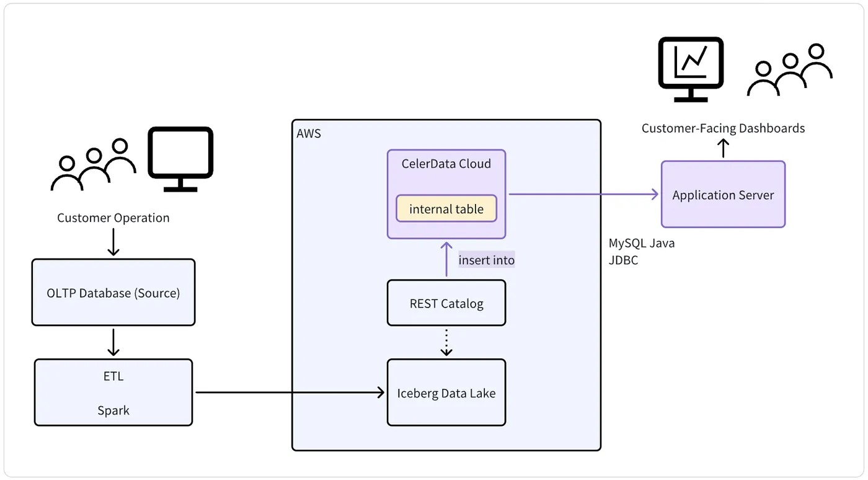
Task: Click the AWS label
Action: [x=309, y=133]
